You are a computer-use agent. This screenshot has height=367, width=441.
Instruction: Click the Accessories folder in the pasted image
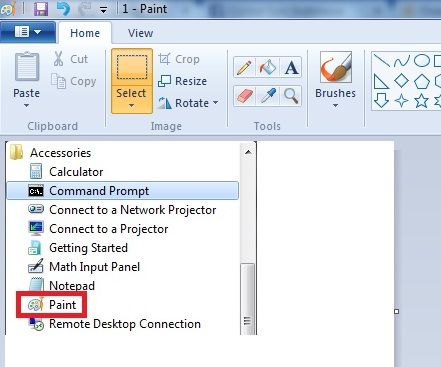coord(50,153)
